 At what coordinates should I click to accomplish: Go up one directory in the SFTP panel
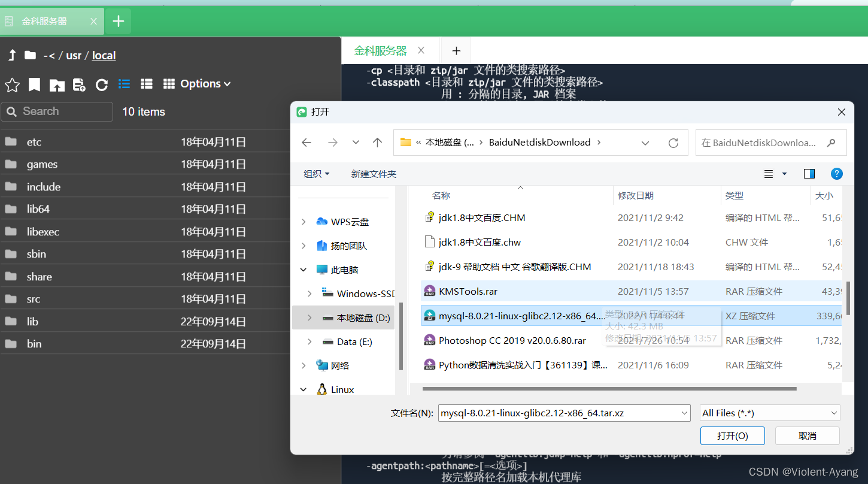pos(12,56)
